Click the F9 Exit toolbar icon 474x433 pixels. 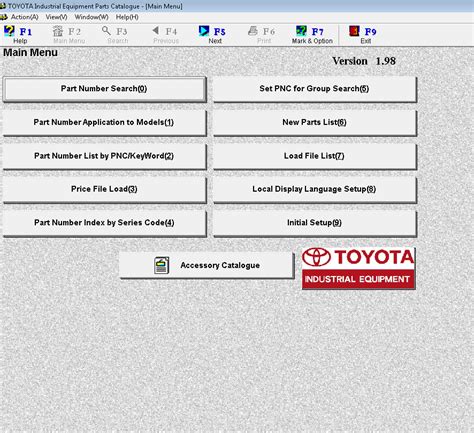354,31
